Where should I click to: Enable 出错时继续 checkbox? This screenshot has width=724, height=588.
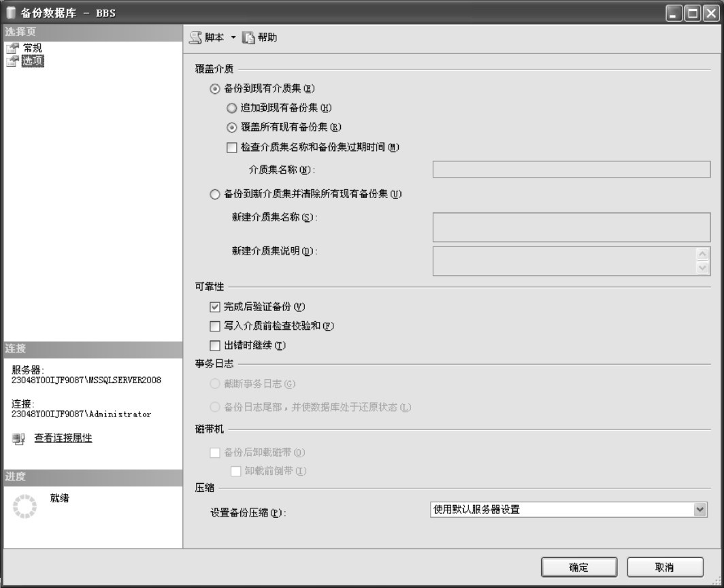pos(215,346)
